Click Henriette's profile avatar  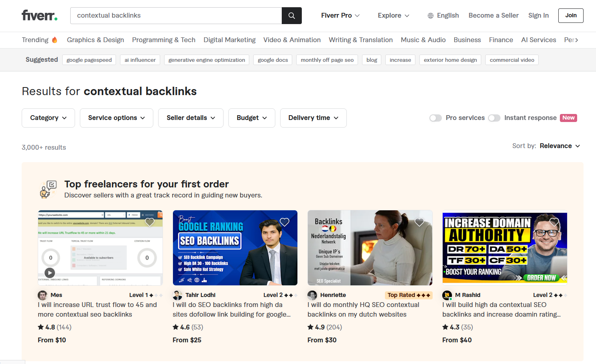click(312, 295)
